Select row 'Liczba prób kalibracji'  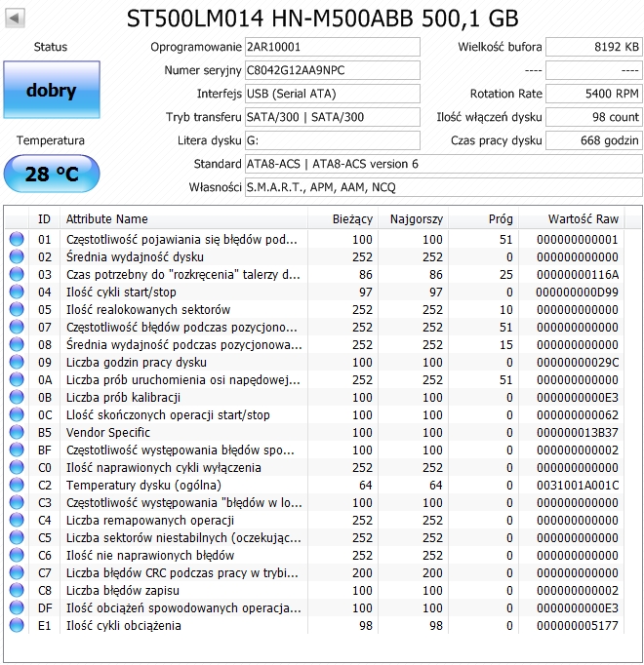[x=314, y=397]
